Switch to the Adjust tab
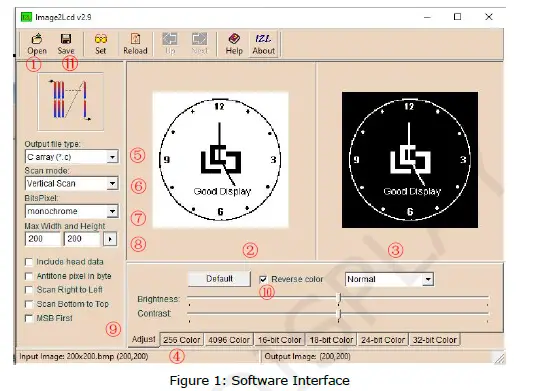The height and width of the screenshot is (391, 551). click(x=143, y=339)
